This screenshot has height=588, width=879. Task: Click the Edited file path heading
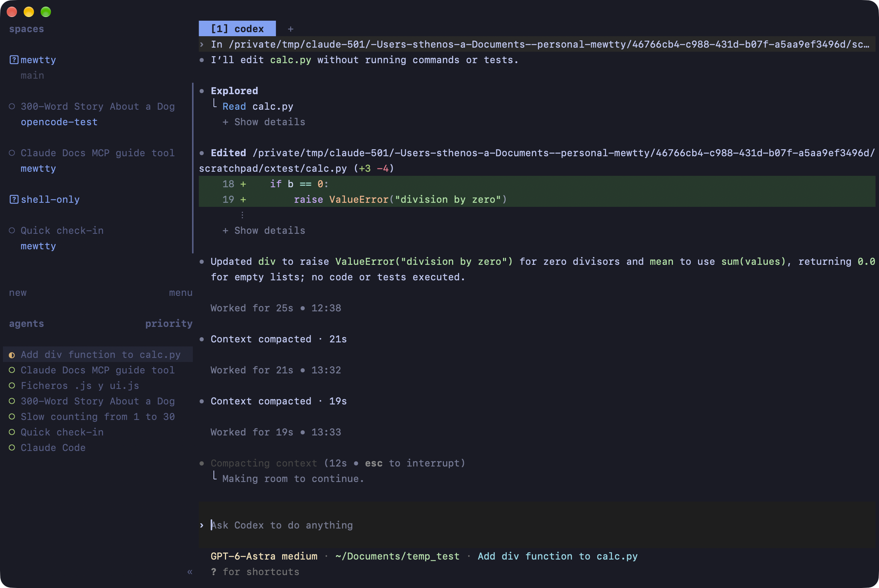[537, 161]
